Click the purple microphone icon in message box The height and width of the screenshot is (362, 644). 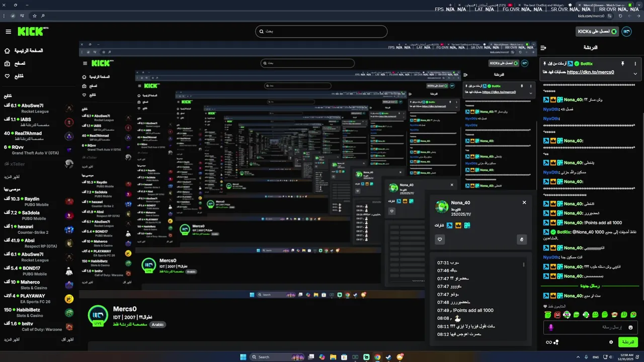tap(551, 327)
